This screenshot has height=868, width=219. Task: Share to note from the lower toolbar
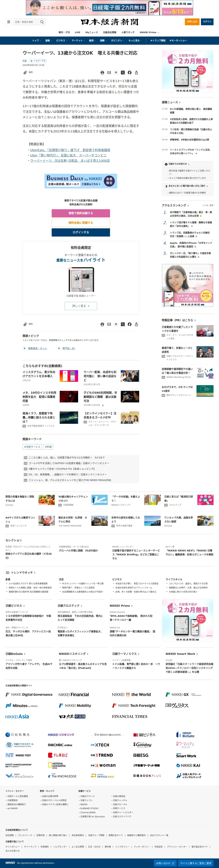[116, 324]
